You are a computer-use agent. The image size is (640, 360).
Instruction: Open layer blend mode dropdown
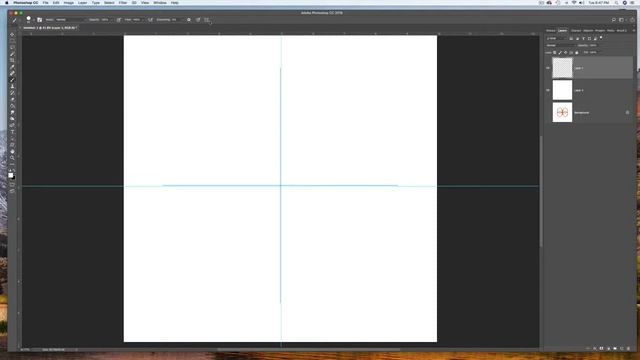tap(561, 46)
